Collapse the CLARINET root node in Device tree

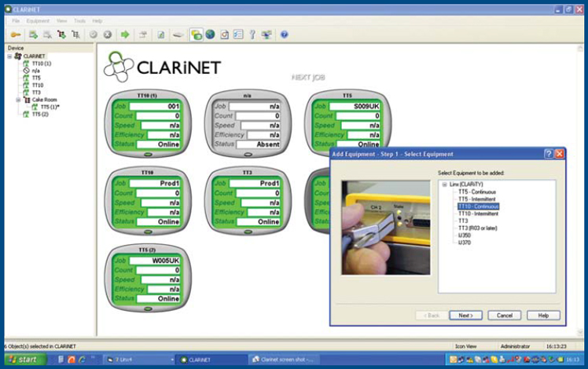(x=9, y=57)
